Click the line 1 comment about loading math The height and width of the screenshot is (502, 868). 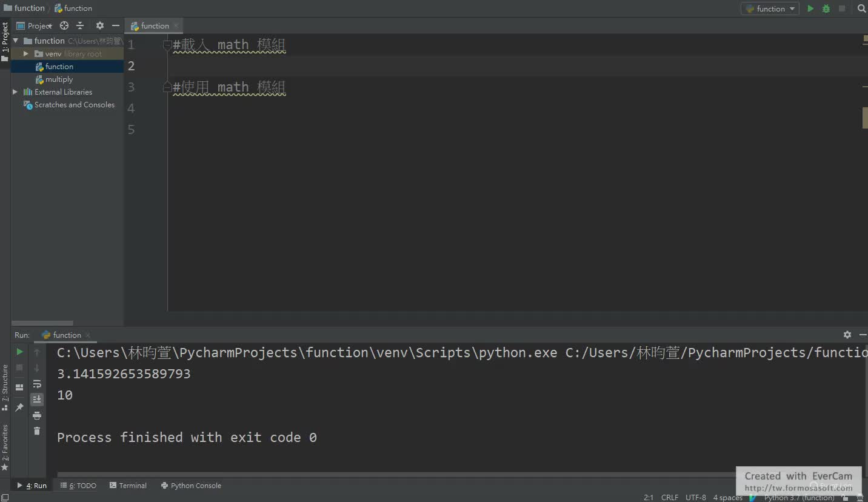229,45
